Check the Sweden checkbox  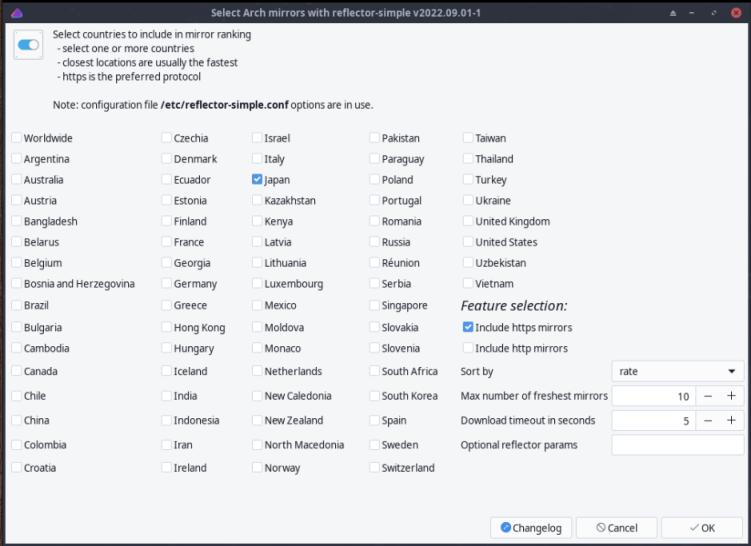point(375,444)
